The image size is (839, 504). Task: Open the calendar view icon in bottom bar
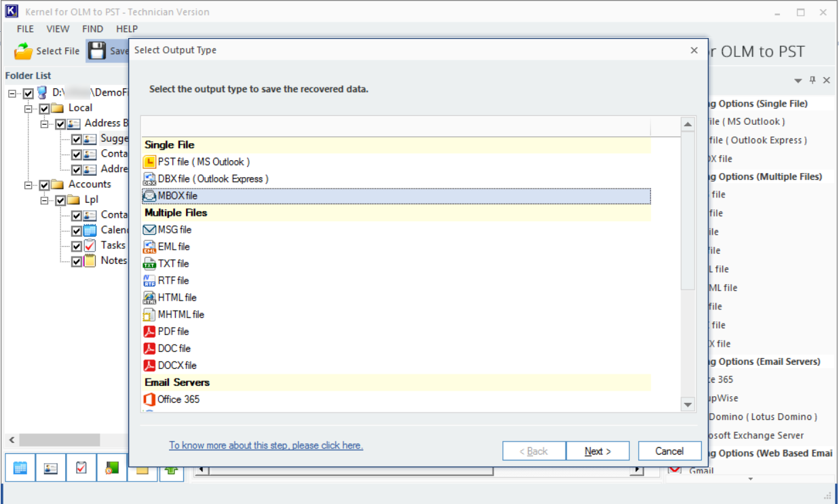pos(20,468)
